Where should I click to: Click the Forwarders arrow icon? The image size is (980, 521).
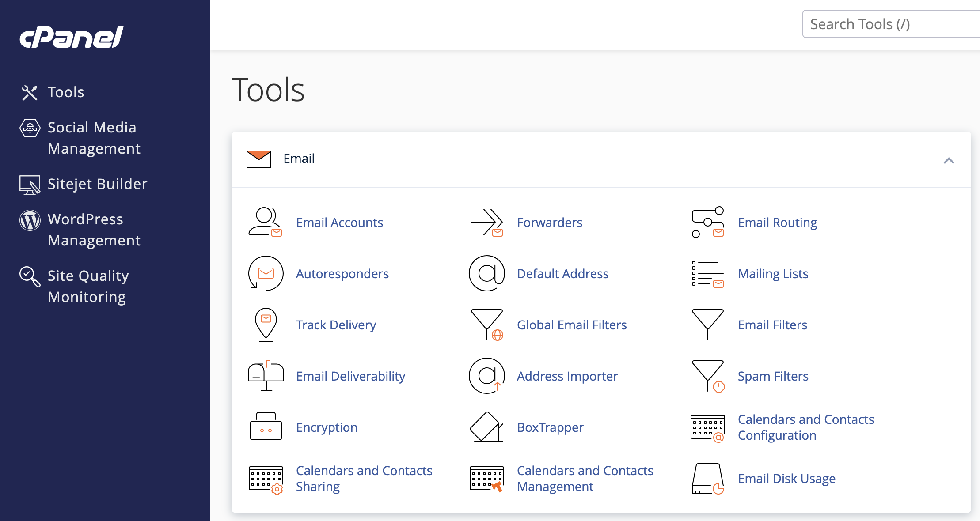[x=486, y=222]
